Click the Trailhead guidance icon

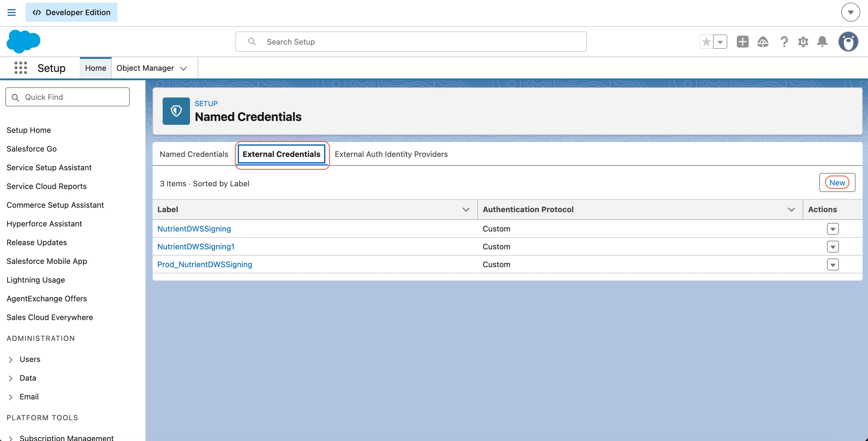pyautogui.click(x=763, y=42)
